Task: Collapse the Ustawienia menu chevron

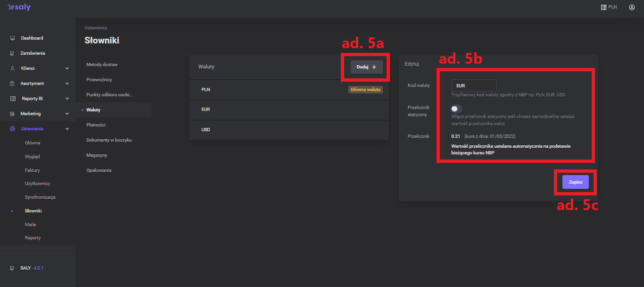Action: 67,129
